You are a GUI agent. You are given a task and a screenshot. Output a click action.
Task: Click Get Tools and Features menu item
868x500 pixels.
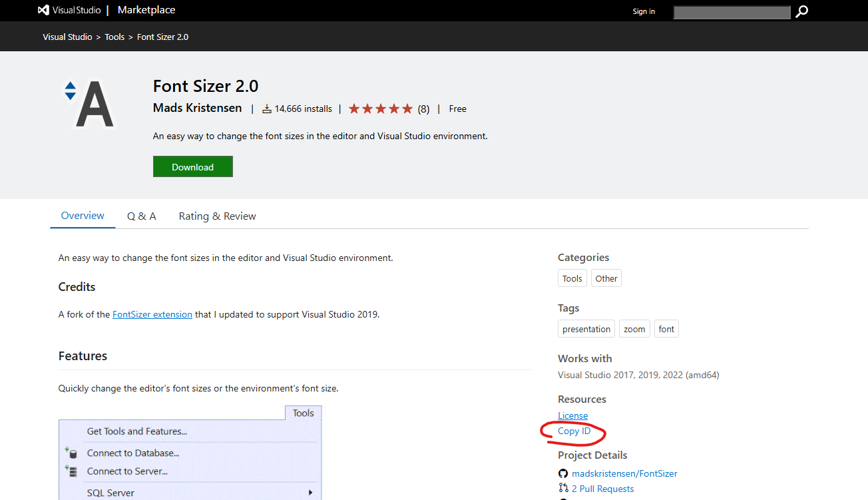tap(137, 431)
